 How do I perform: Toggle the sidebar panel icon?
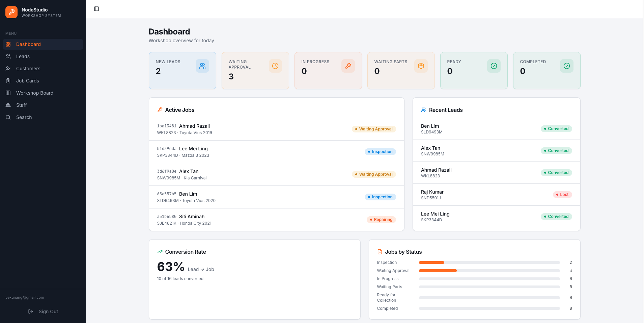click(x=96, y=9)
